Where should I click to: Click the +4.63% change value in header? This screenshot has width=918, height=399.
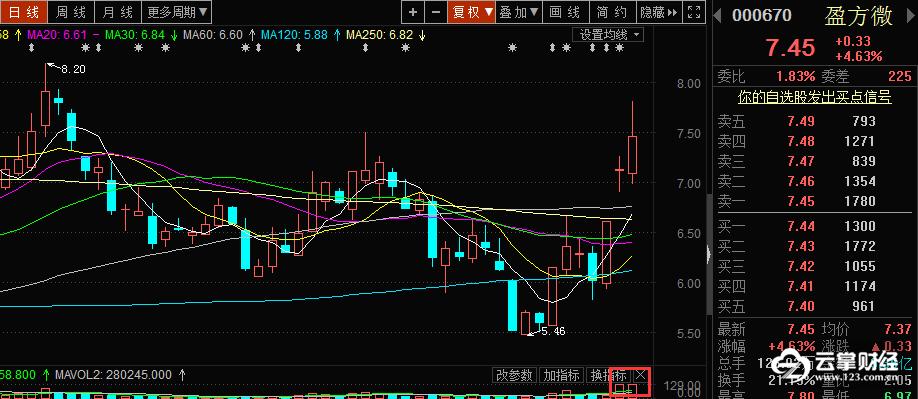859,57
